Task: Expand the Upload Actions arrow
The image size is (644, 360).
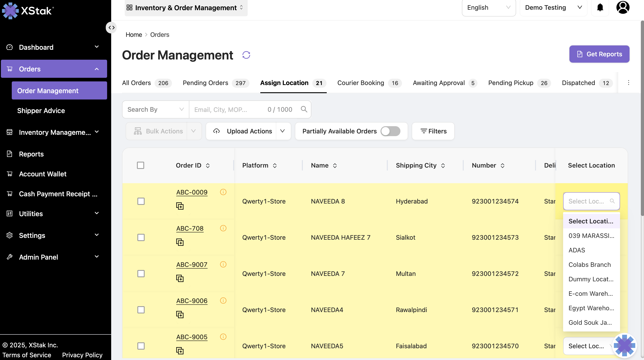Action: [x=283, y=131]
